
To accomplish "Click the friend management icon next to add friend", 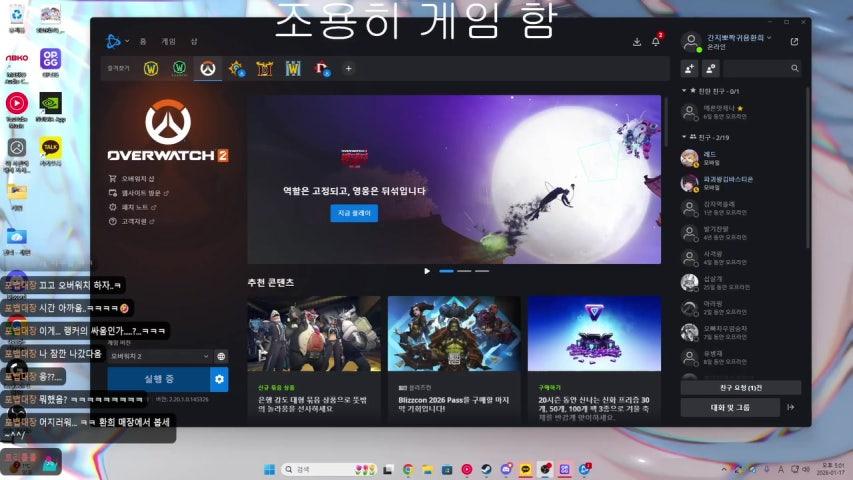I will (710, 69).
